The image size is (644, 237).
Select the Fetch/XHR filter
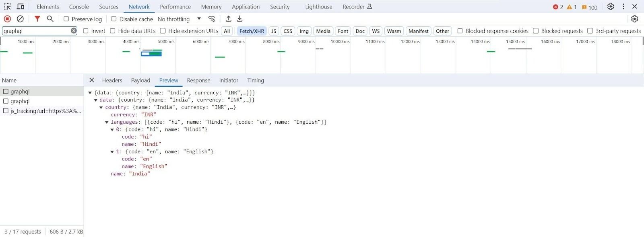[252, 31]
